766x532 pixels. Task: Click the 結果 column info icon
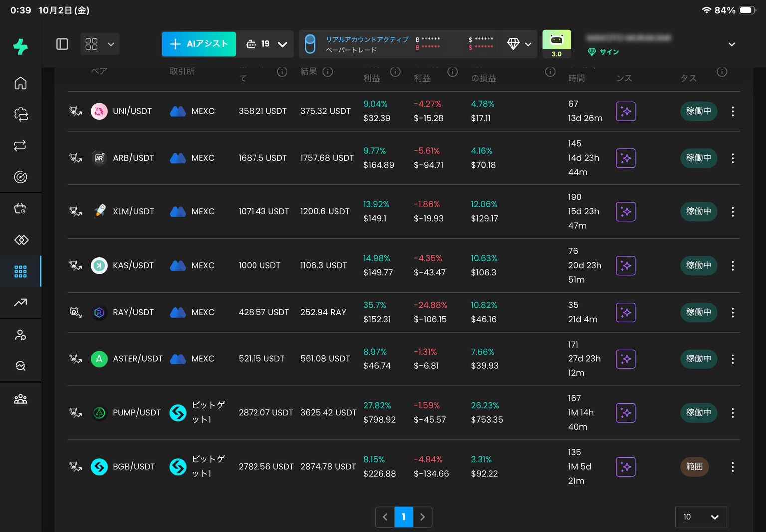(328, 72)
